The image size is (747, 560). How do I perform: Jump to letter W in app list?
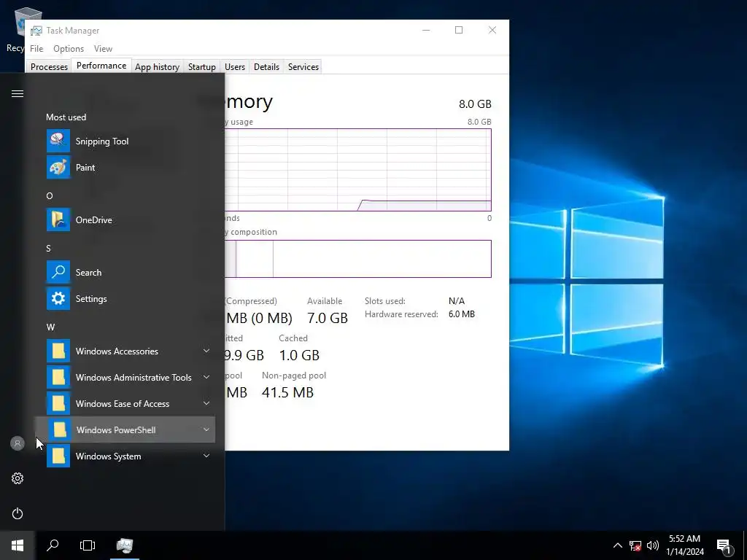pos(50,327)
